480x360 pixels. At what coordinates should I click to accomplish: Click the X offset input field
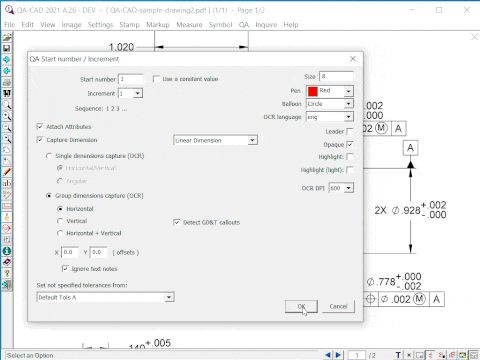[x=70, y=252]
